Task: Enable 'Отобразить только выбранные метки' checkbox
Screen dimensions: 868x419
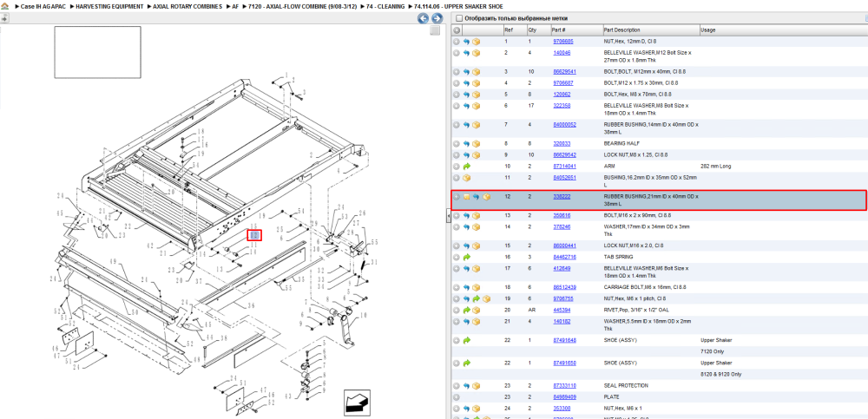Action: click(x=458, y=18)
